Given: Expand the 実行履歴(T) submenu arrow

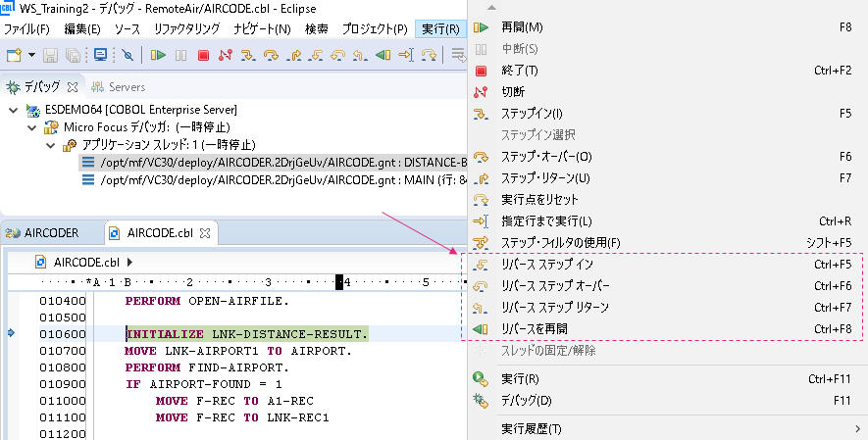Looking at the screenshot, I should point(857,429).
